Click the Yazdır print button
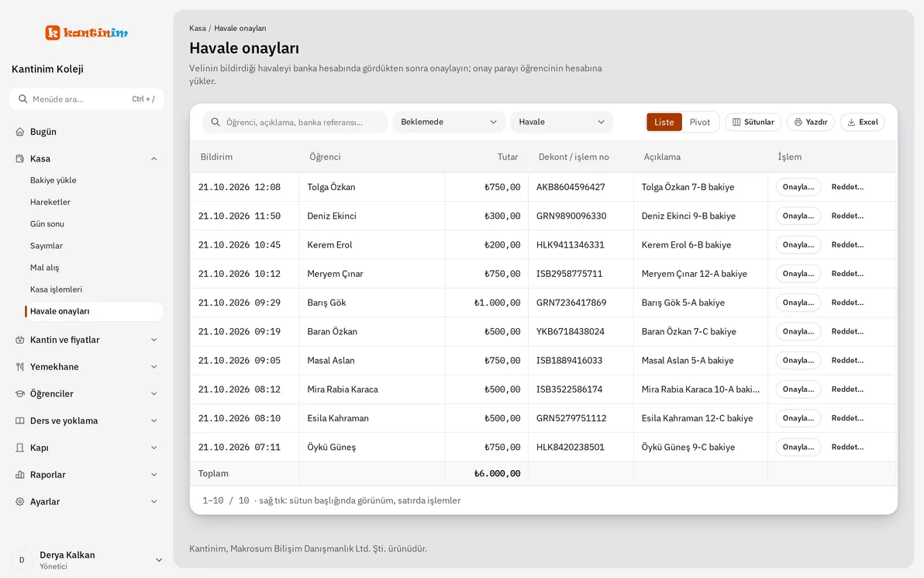The width and height of the screenshot is (924, 578). [811, 122]
